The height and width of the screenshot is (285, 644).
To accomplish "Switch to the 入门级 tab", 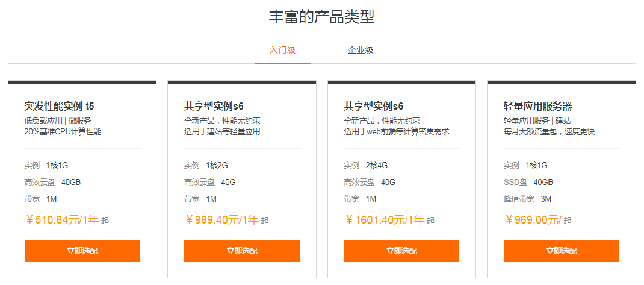I will pyautogui.click(x=282, y=50).
